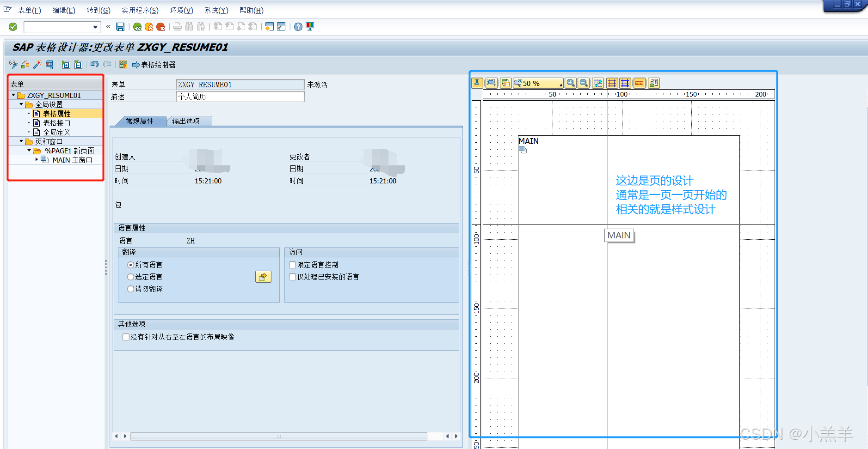Click the 描述 field containing 个人简历
Screen dimensions: 868x449
pyautogui.click(x=240, y=97)
